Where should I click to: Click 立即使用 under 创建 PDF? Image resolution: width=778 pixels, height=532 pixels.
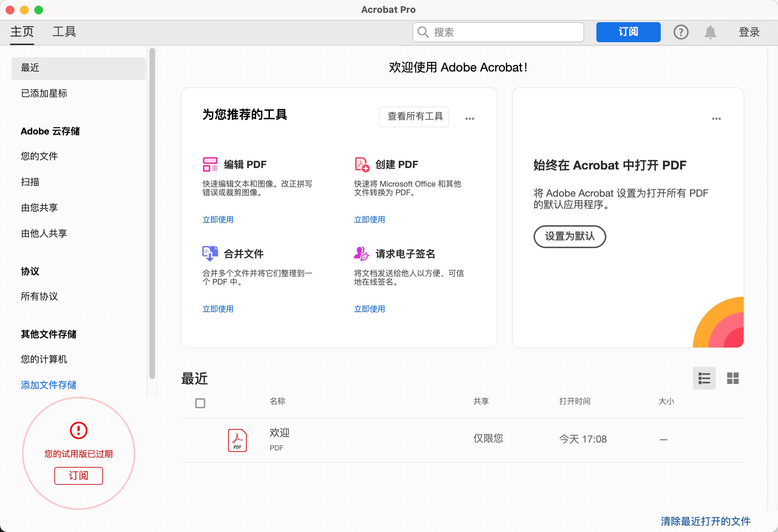tap(370, 220)
